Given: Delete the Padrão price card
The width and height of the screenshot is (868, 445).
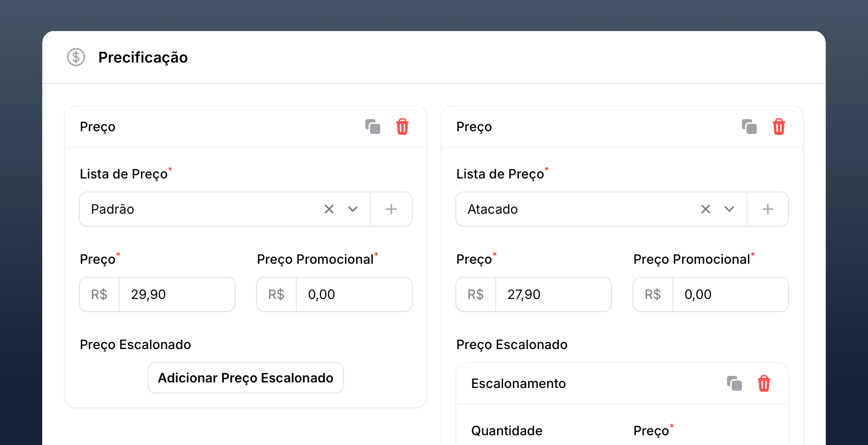Looking at the screenshot, I should (402, 127).
